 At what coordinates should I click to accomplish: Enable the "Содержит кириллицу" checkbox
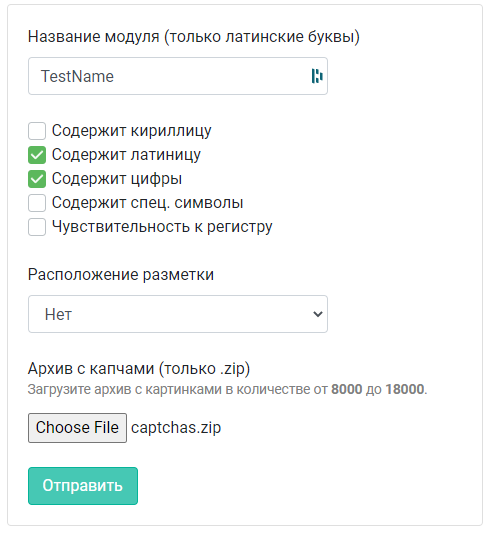click(x=37, y=131)
